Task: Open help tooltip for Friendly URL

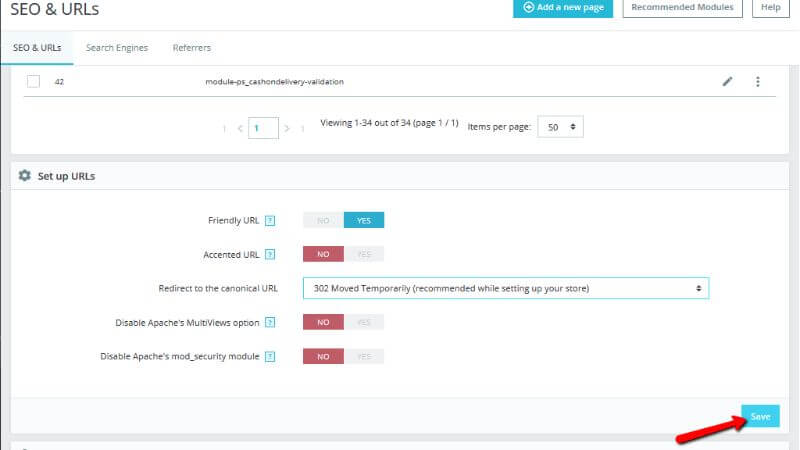Action: pyautogui.click(x=270, y=220)
